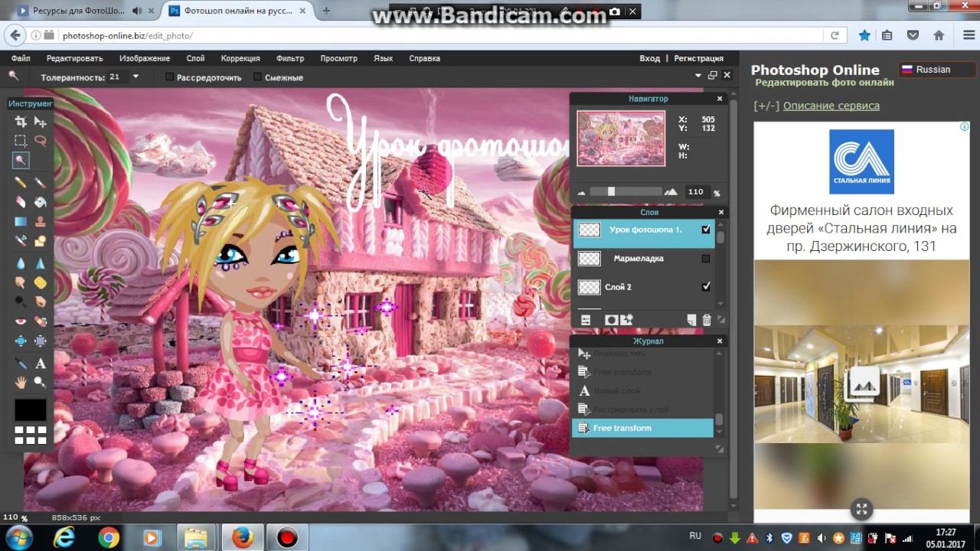Viewport: 980px width, 551px height.
Task: Open the Слой menu
Action: (195, 58)
